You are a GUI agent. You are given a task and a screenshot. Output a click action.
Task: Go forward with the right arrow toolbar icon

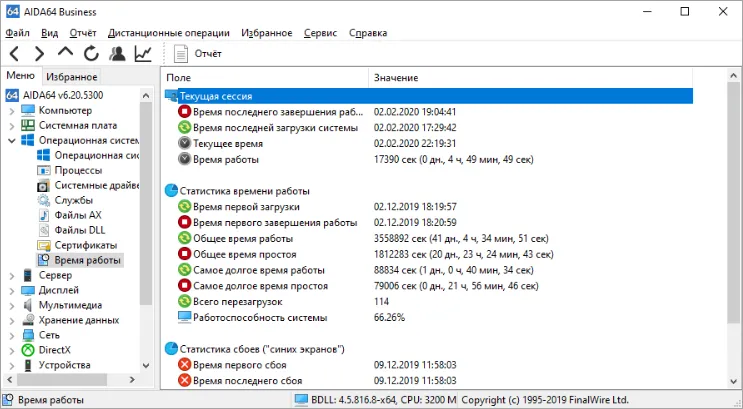click(39, 54)
